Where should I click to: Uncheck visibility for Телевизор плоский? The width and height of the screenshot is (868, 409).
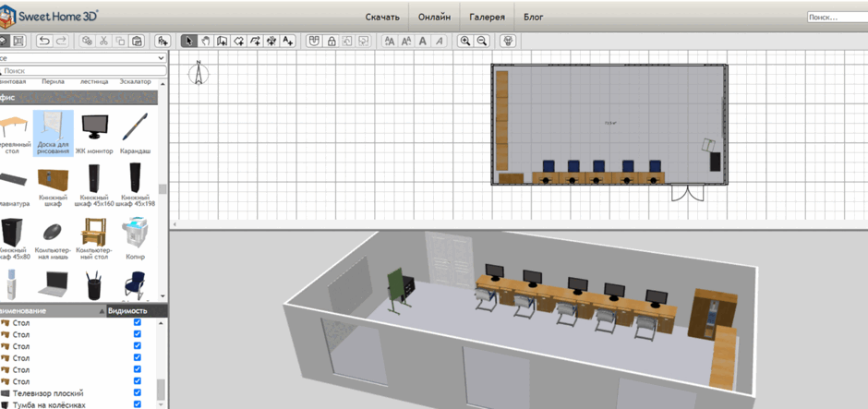(x=138, y=392)
